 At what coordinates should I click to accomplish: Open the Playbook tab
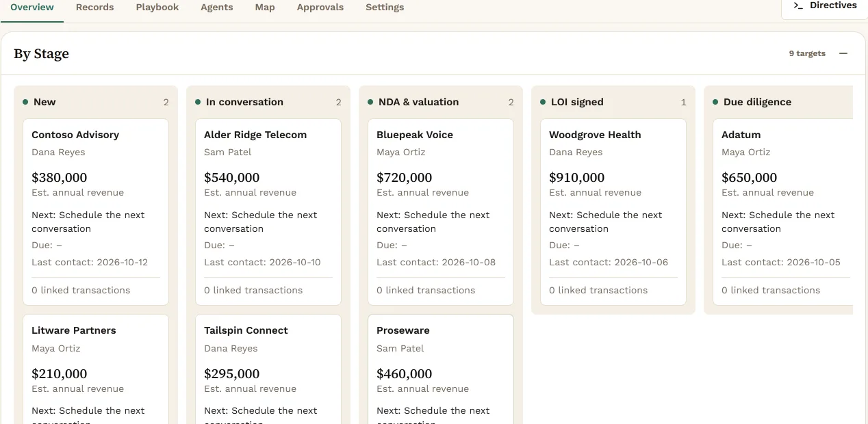click(157, 8)
